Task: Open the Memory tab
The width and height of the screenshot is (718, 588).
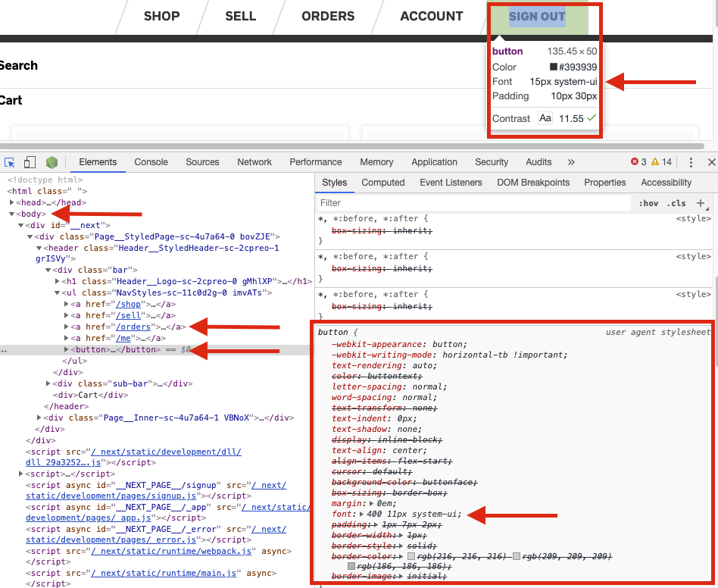Action: click(x=376, y=162)
